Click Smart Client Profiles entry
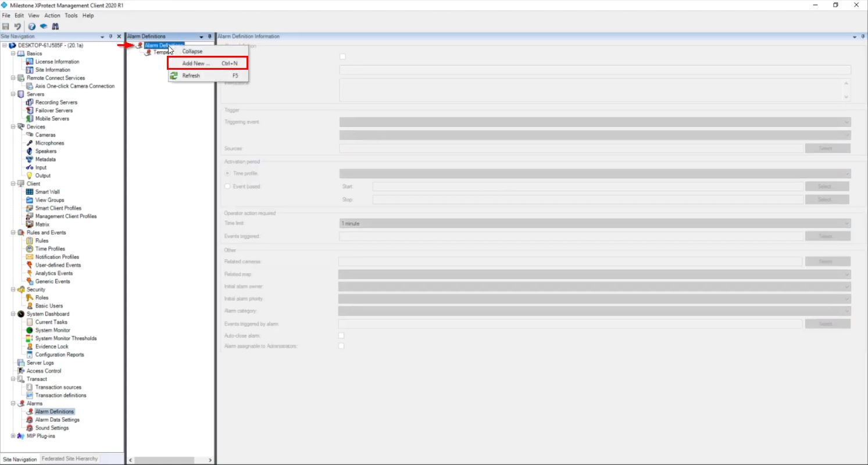 click(x=58, y=208)
